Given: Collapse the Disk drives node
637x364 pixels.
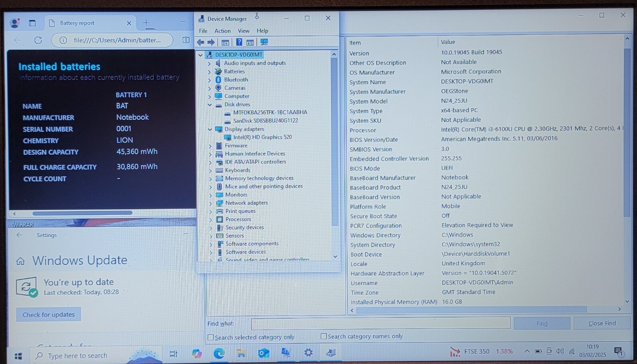Looking at the screenshot, I should [x=210, y=105].
